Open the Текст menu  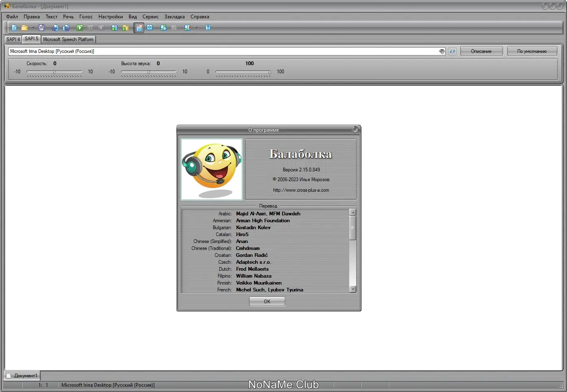click(51, 17)
